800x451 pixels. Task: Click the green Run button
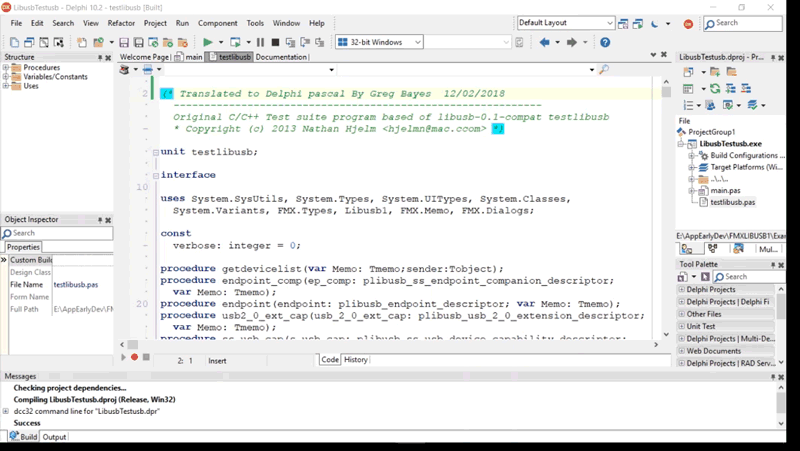point(208,42)
